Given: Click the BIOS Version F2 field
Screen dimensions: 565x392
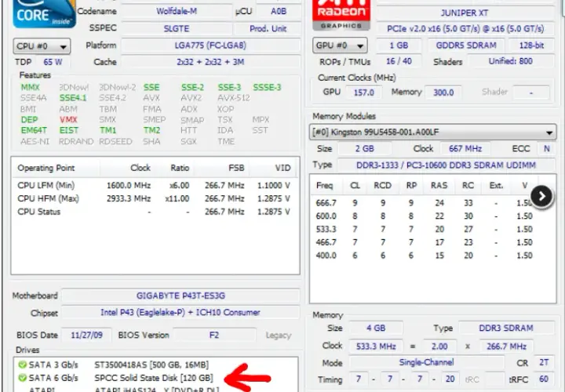Looking at the screenshot, I should coord(214,335).
